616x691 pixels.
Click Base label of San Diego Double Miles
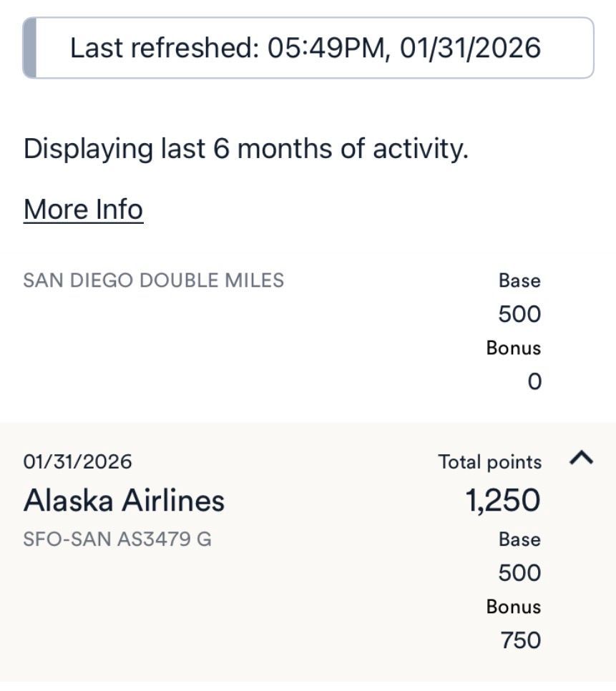(x=519, y=280)
